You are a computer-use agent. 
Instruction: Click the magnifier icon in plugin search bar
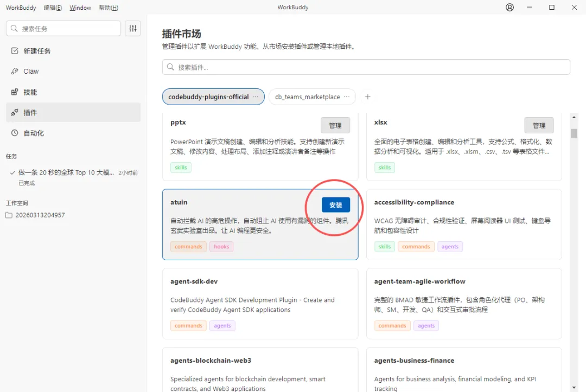170,67
